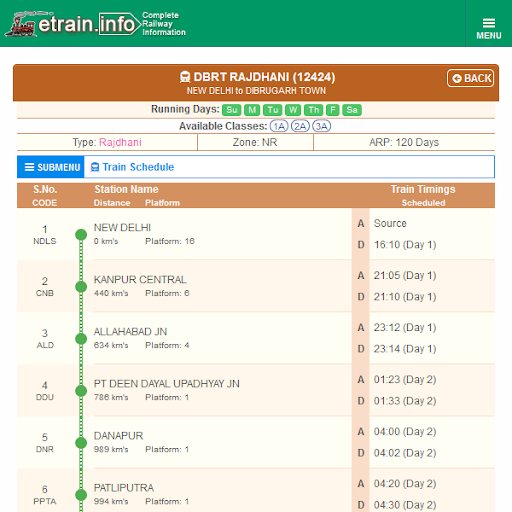Click the Sa running day badge
The image size is (512, 512).
[x=352, y=110]
